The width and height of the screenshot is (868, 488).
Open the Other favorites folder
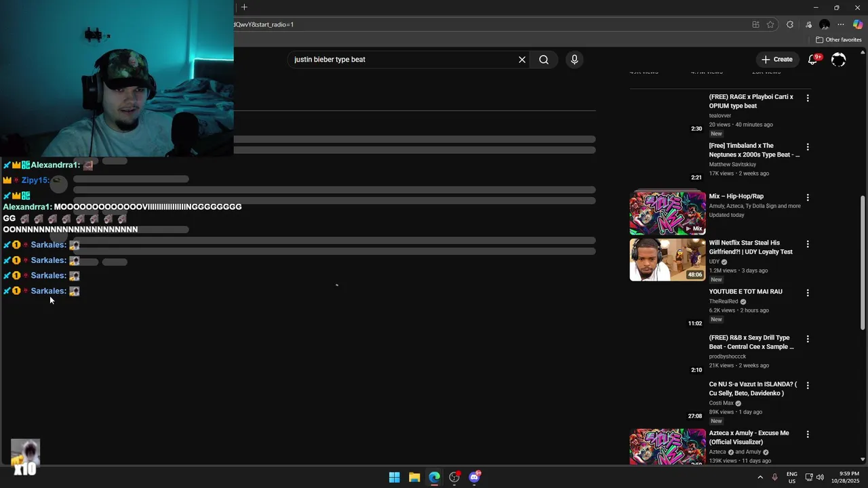point(839,40)
